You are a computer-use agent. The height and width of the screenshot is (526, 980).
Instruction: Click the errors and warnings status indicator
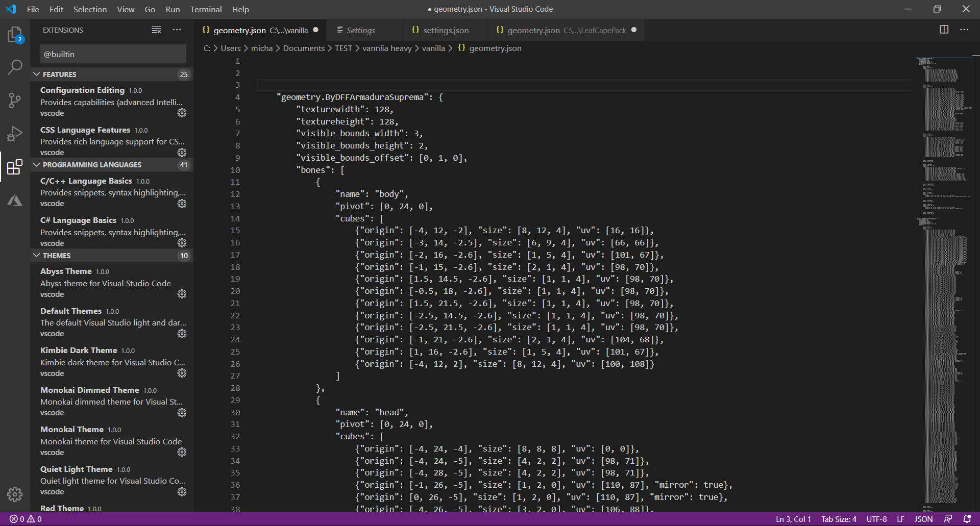click(x=26, y=519)
